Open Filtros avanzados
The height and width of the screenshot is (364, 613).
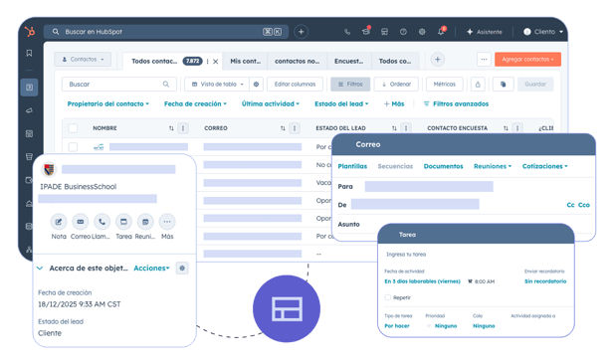[456, 103]
